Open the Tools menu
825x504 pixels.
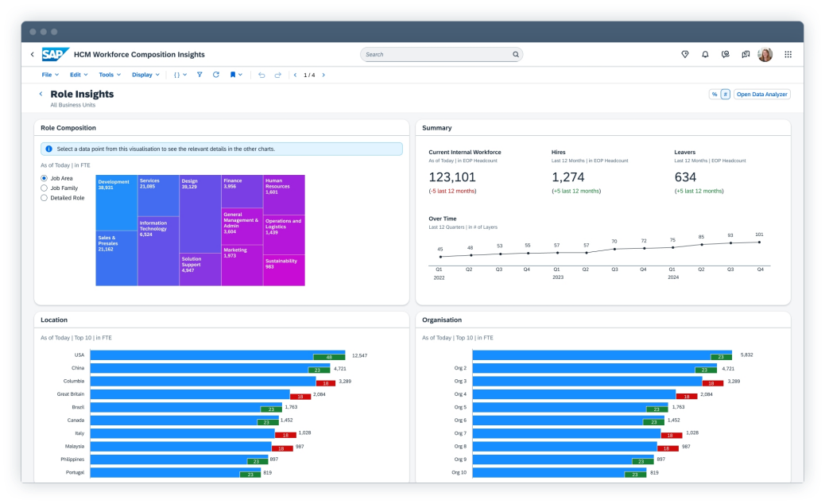coord(110,75)
